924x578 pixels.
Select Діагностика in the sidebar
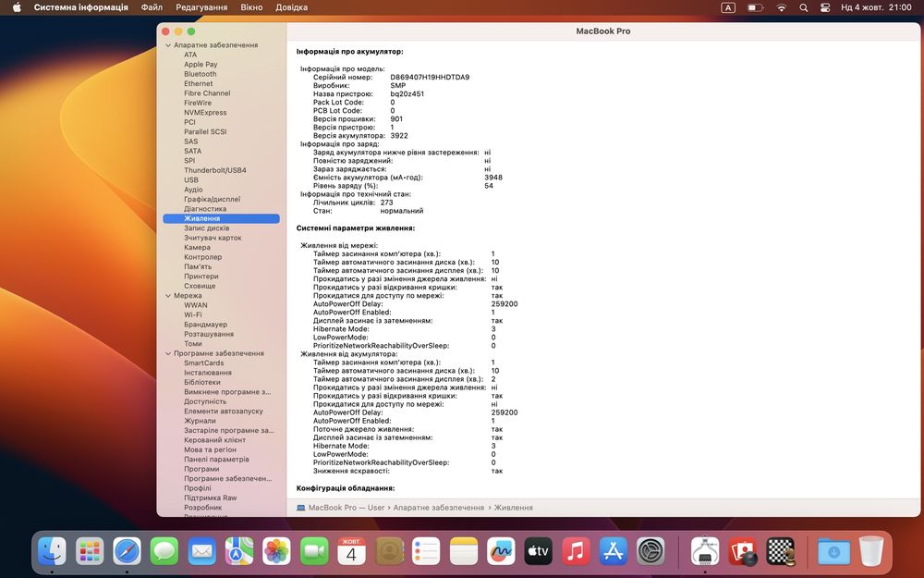(205, 209)
